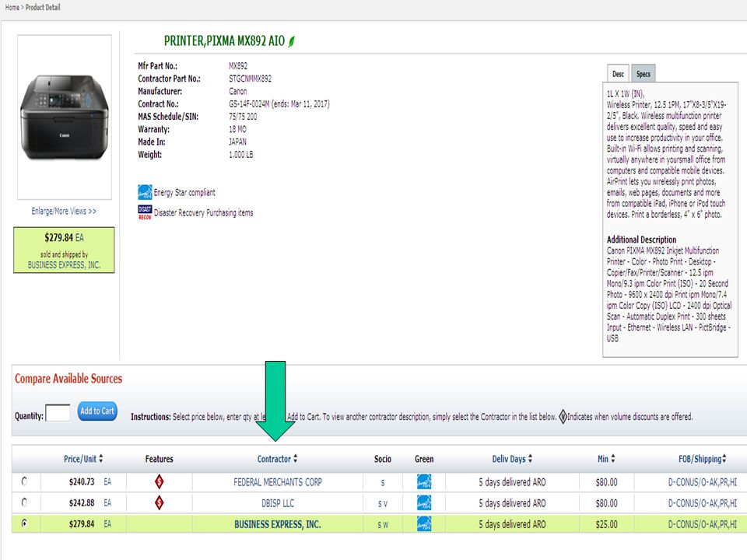Click the Energy Star compliant icon

[145, 192]
